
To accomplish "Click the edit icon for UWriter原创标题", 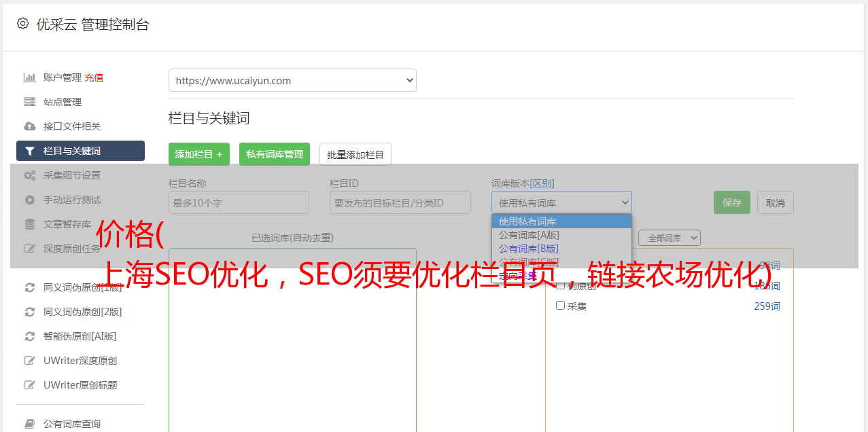I will (30, 385).
